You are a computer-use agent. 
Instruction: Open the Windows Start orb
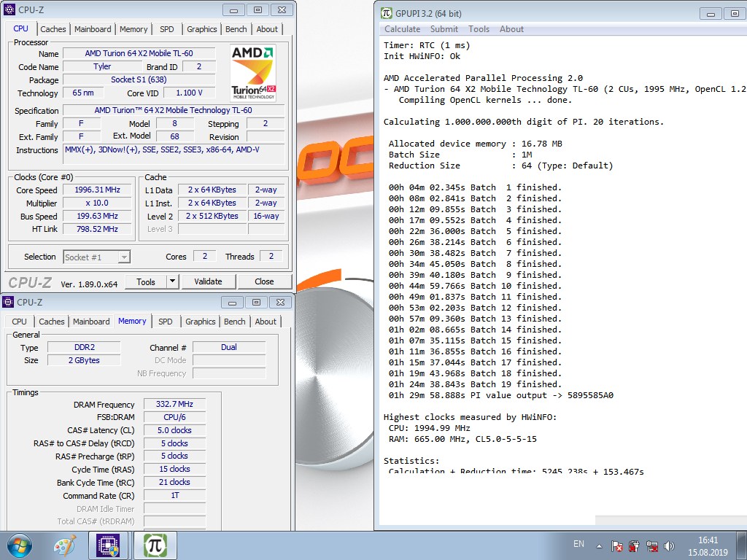click(20, 545)
